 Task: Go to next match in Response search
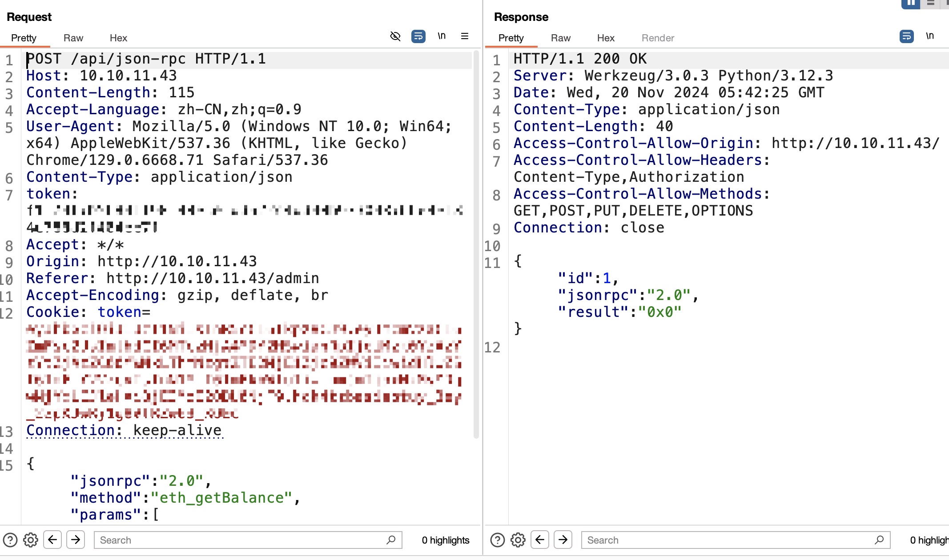[563, 540]
